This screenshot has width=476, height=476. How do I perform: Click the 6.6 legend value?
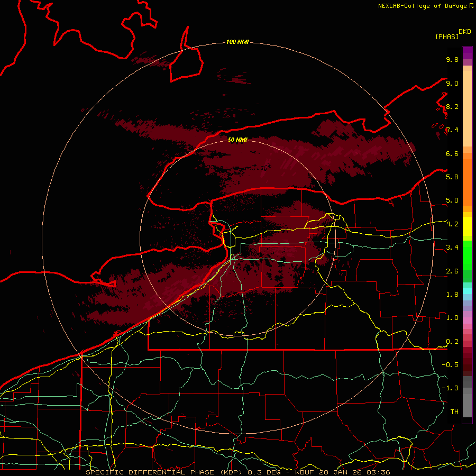pos(452,153)
